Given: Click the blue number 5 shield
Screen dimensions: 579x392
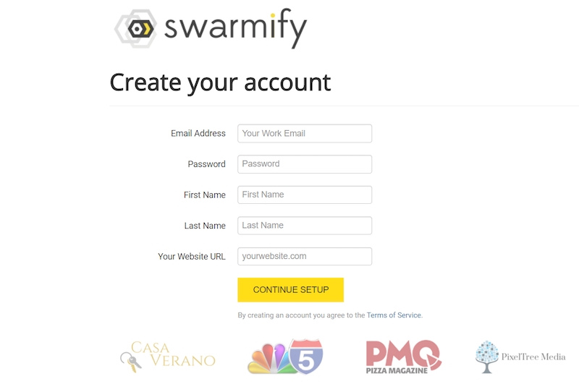Looking at the screenshot, I should pyautogui.click(x=306, y=356).
